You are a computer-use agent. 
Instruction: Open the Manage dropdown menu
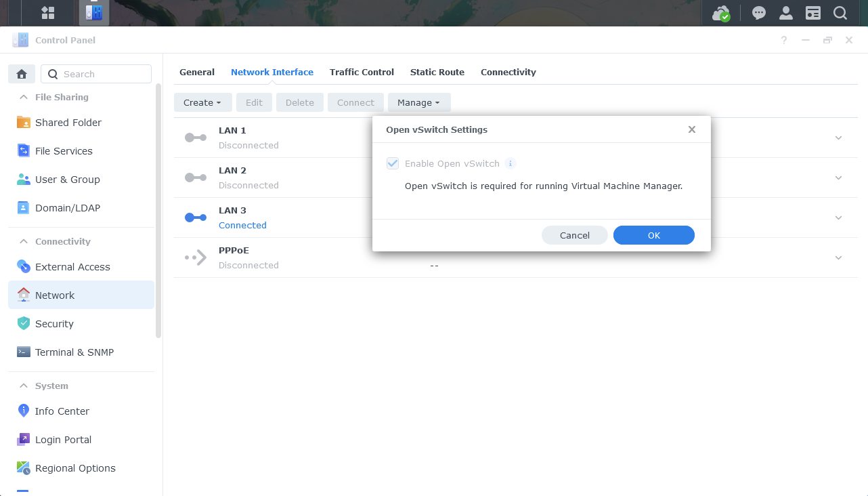click(x=418, y=102)
